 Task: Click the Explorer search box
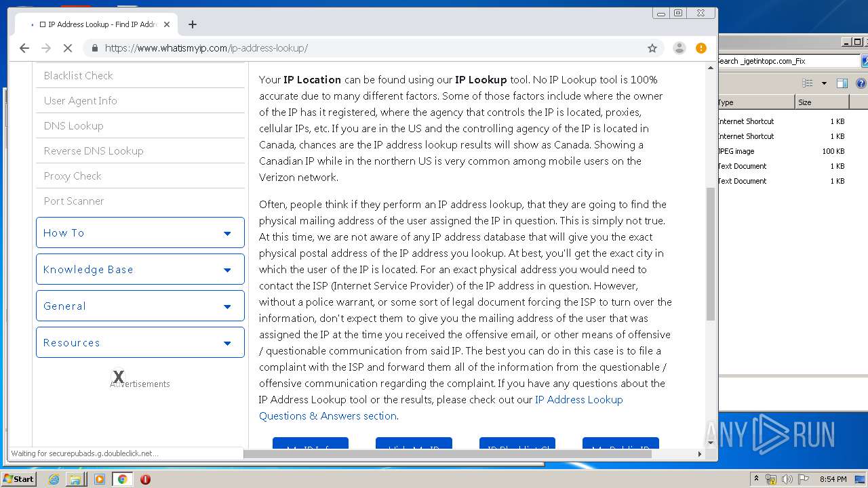pyautogui.click(x=789, y=61)
